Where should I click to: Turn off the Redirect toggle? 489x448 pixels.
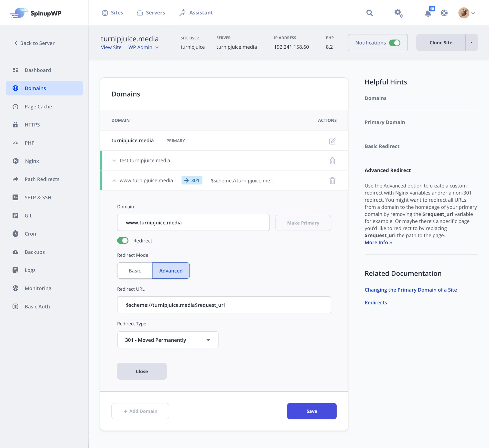(123, 240)
